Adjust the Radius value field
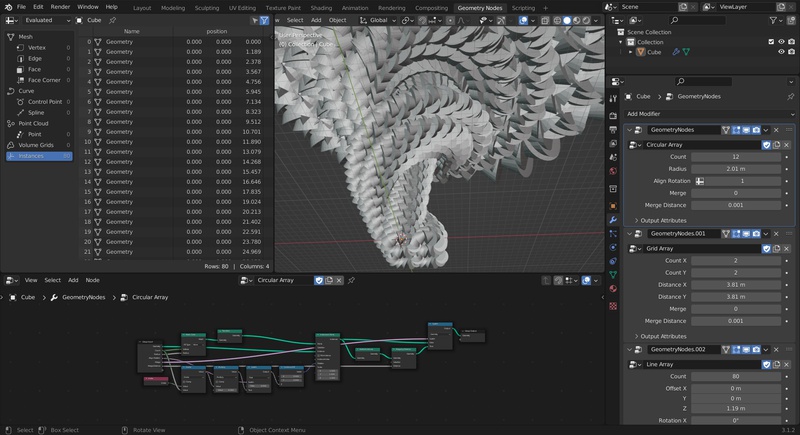This screenshot has width=800, height=435. [x=734, y=169]
